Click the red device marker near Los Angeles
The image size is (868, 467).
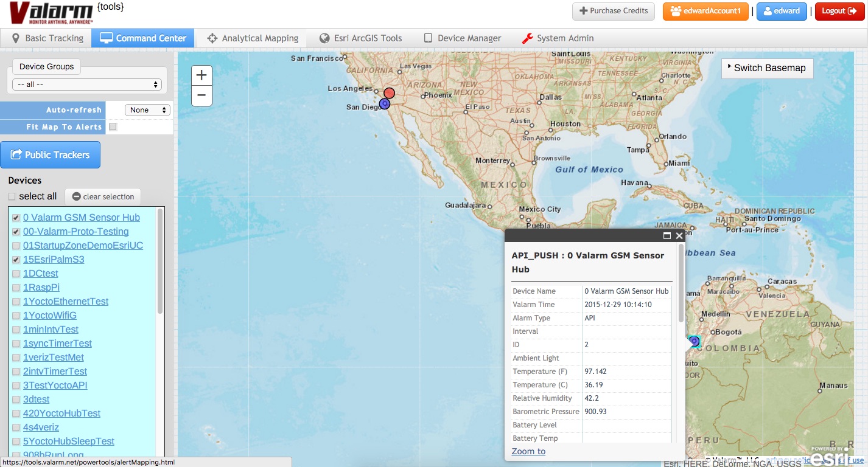390,93
